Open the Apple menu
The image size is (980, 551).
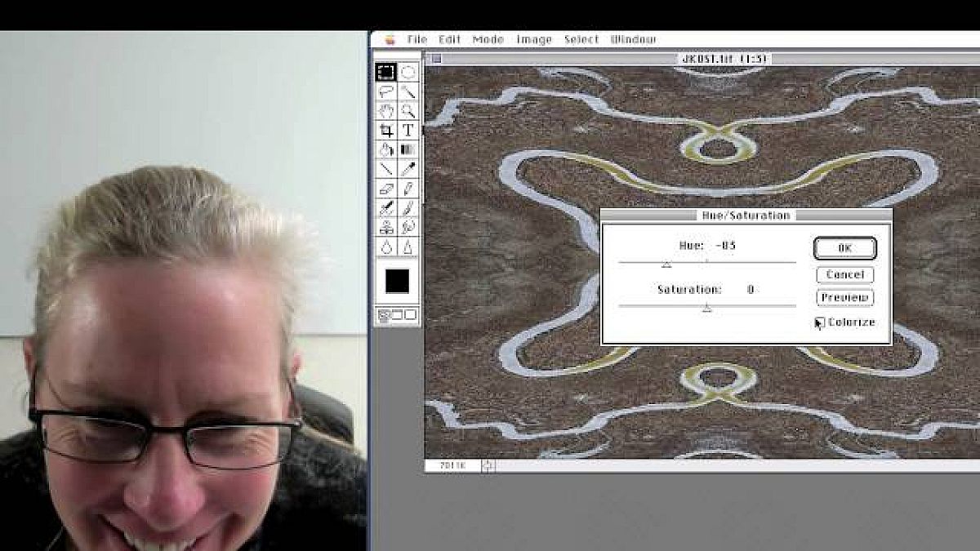(390, 39)
